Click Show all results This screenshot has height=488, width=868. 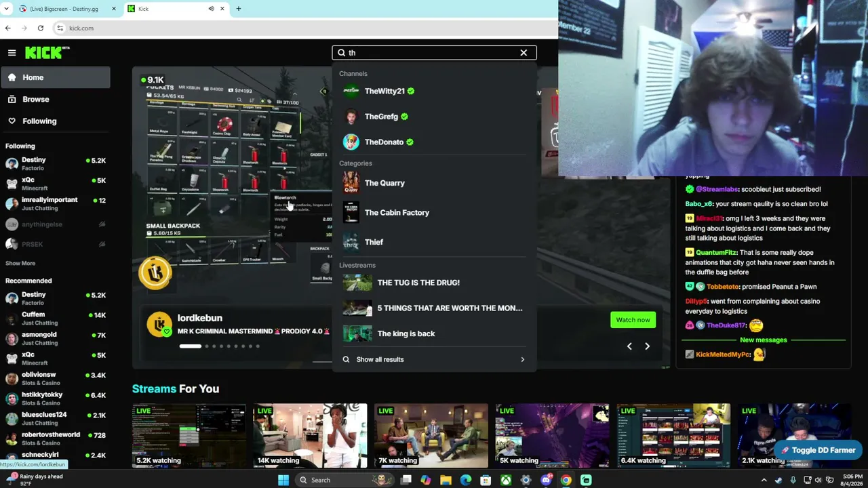[x=434, y=359]
